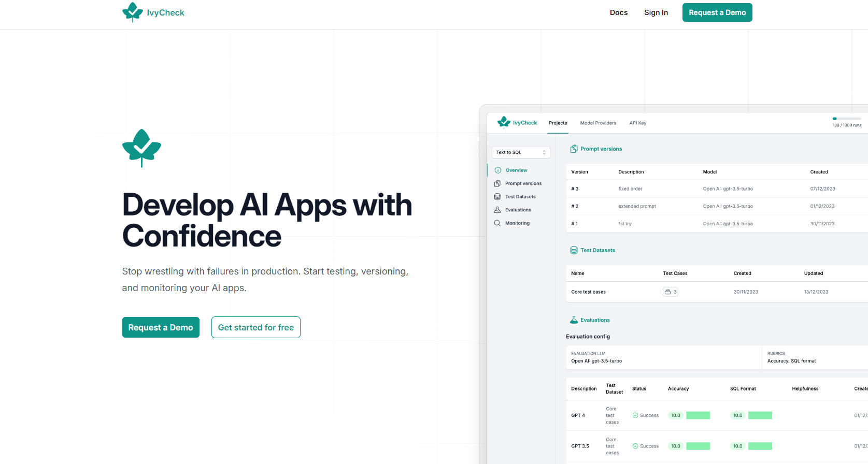
Task: Click the IvyCheck logo inside the dashboard preview
Action: coord(517,123)
